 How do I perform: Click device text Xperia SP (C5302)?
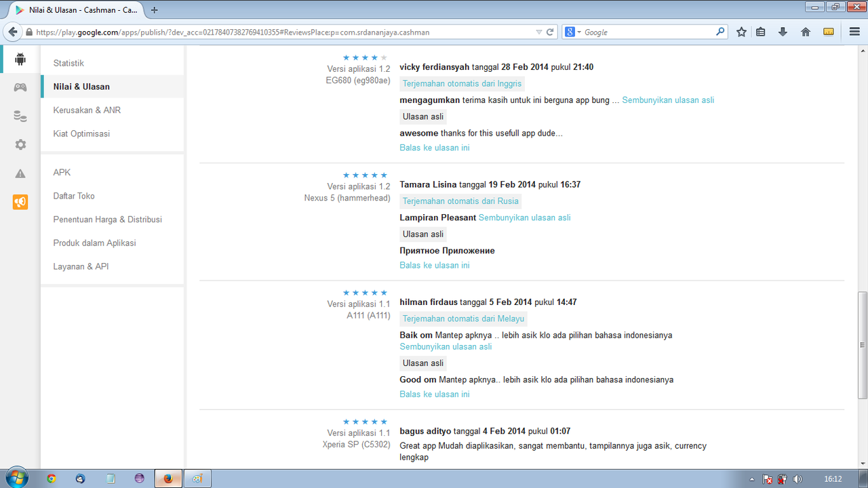(356, 445)
